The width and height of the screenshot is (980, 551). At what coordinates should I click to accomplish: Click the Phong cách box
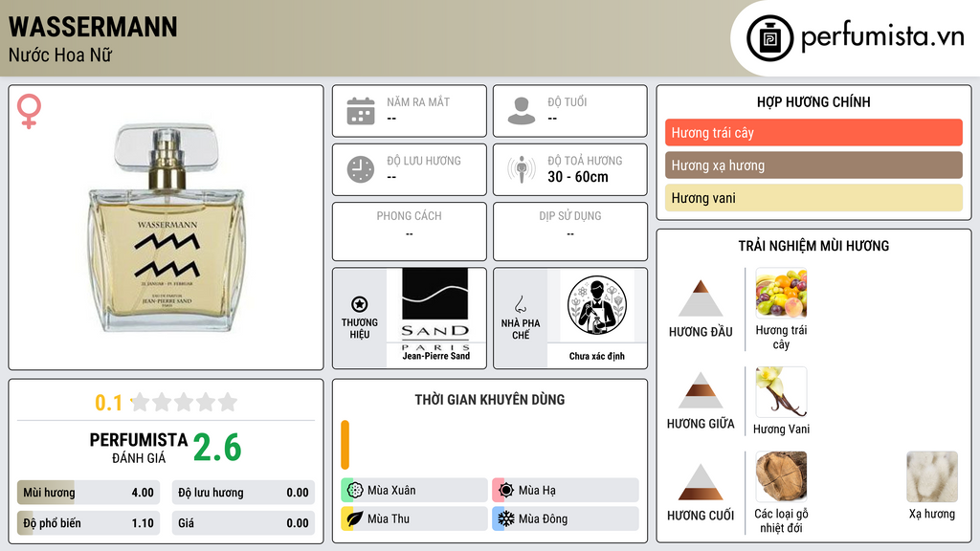click(x=410, y=231)
